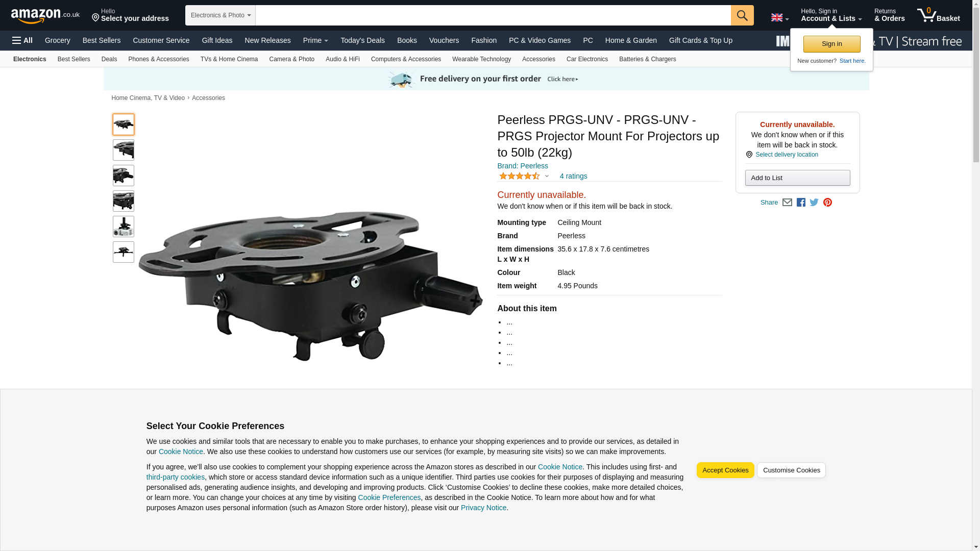The image size is (980, 551).
Task: Expand the Prime menu dropdown
Action: click(315, 40)
